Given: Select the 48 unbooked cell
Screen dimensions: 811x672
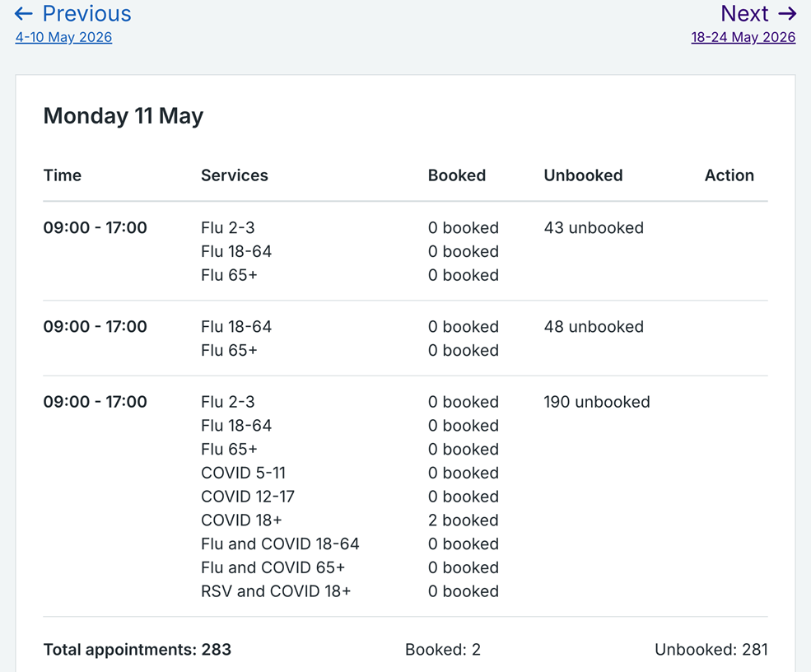Looking at the screenshot, I should (594, 326).
